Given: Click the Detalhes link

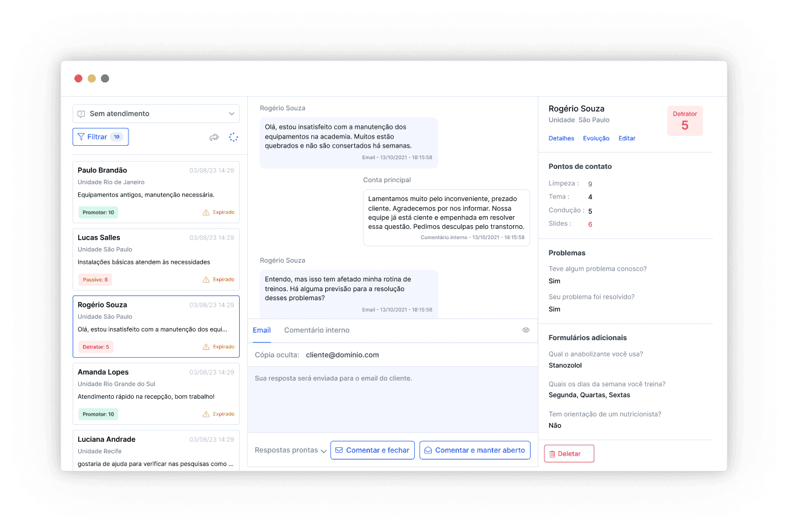Looking at the screenshot, I should (x=561, y=138).
